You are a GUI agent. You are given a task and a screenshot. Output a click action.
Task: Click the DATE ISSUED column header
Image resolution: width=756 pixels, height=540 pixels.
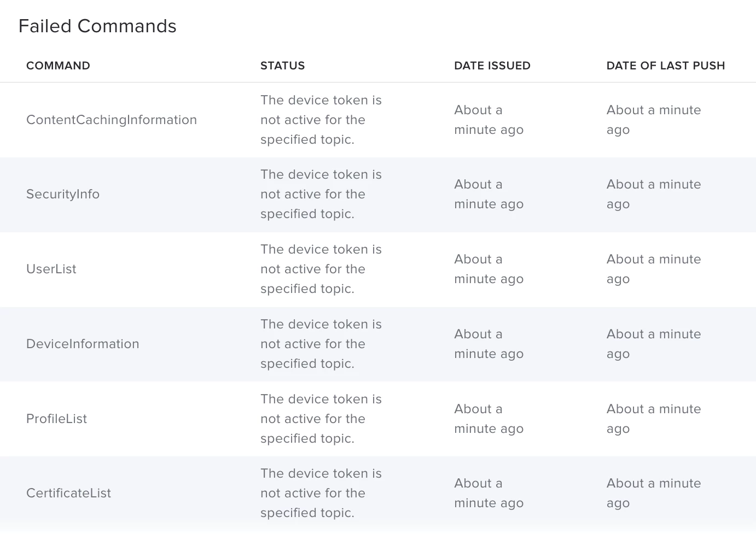click(492, 66)
